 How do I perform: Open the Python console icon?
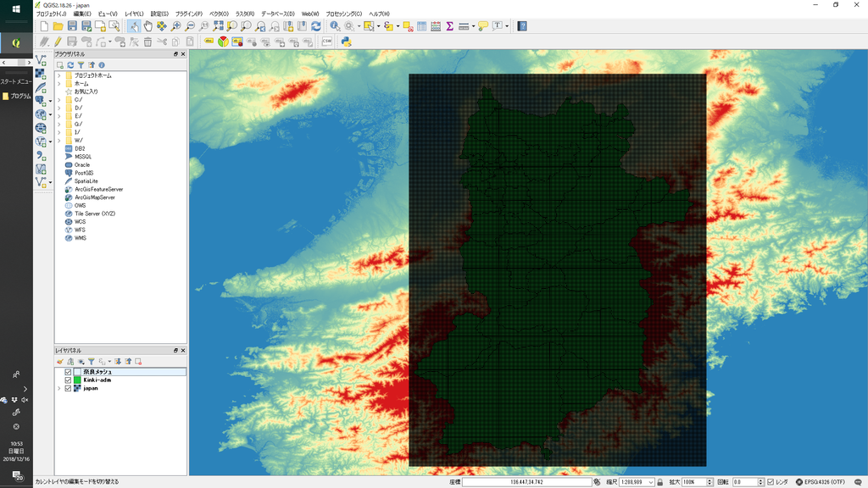(347, 42)
